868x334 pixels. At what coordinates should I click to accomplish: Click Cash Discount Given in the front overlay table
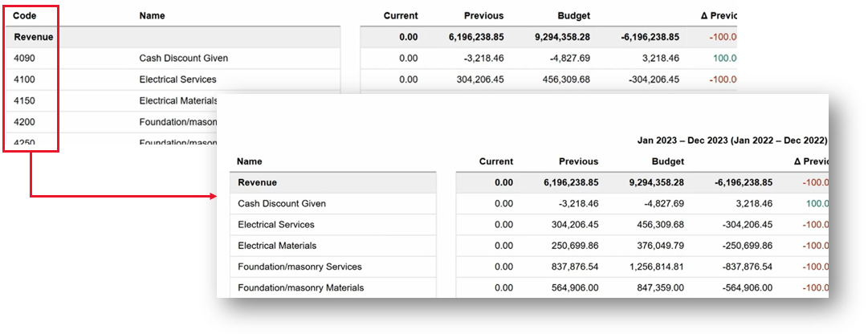coord(282,203)
